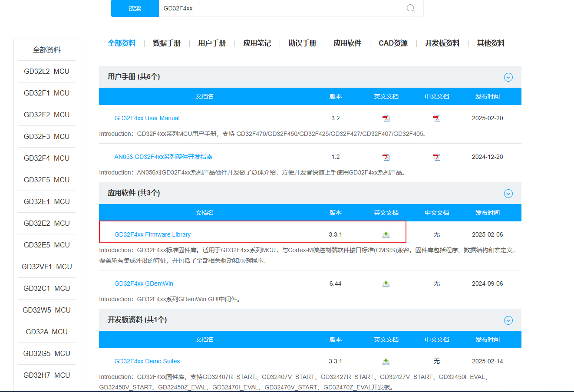Select GD32VF1 MCU in the sidebar

[x=47, y=267]
